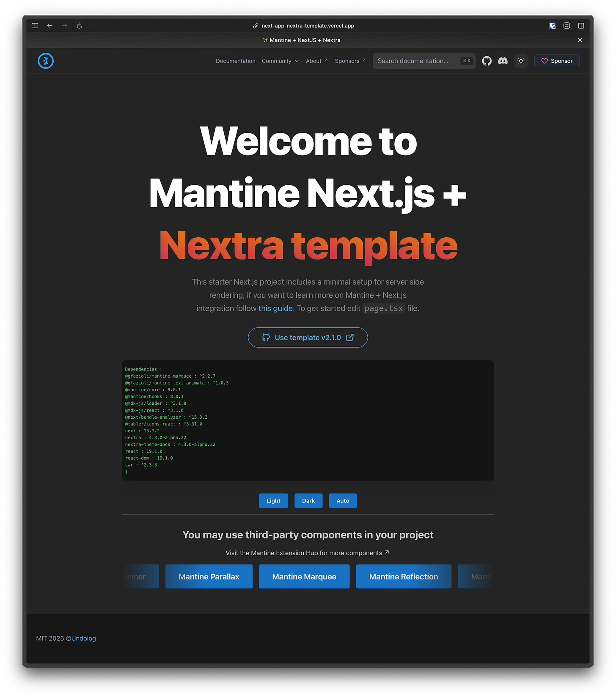Click the 'next : 15.3.2' dependency line

tap(143, 431)
